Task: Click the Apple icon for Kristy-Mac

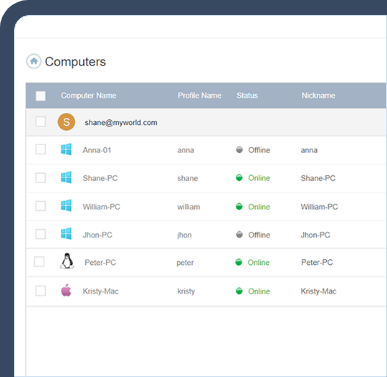Action: [x=66, y=290]
